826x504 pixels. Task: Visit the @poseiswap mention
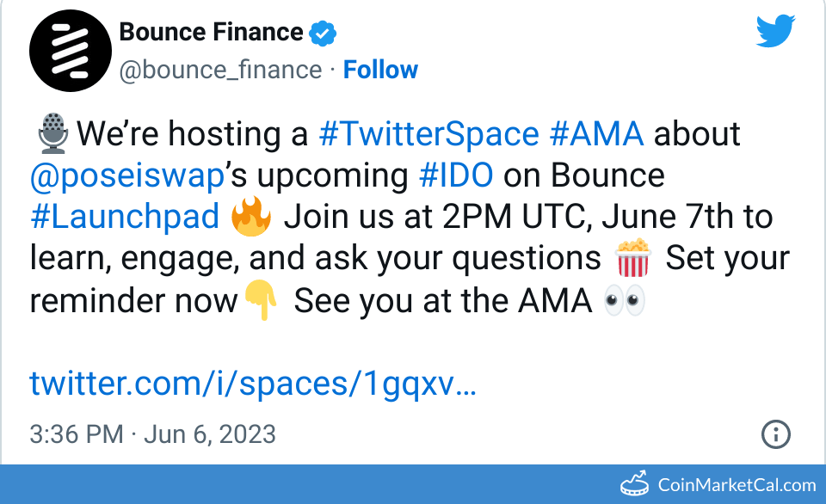(126, 175)
